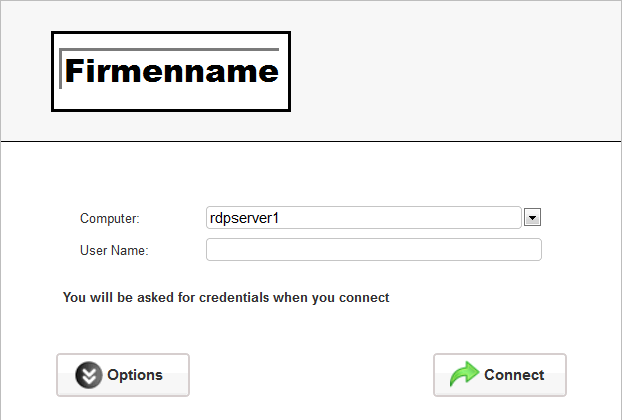Click the gray header banner beside the logo
The height and width of the screenshot is (420, 622).
coord(450,72)
